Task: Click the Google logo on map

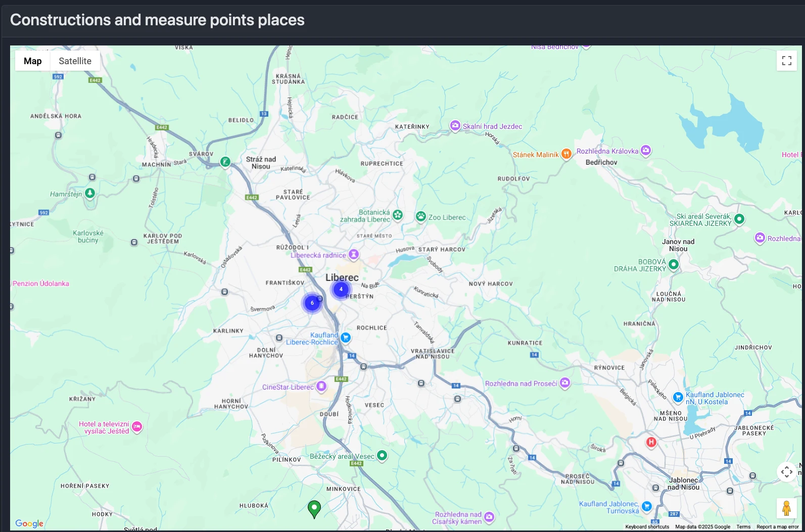Action: 29,523
